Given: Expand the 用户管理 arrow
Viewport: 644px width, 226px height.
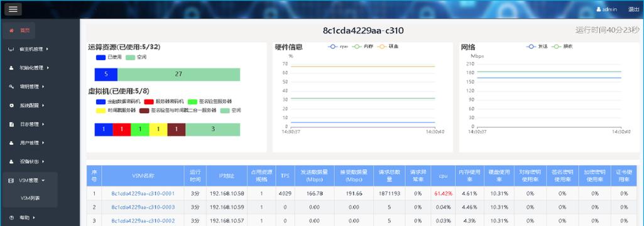Looking at the screenshot, I should (x=43, y=143).
